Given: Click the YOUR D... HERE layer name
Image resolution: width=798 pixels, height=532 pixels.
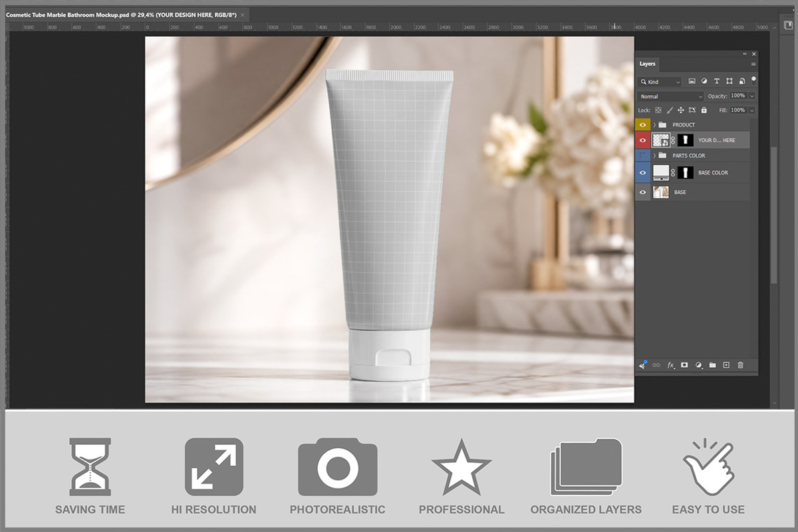Looking at the screenshot, I should (x=717, y=140).
